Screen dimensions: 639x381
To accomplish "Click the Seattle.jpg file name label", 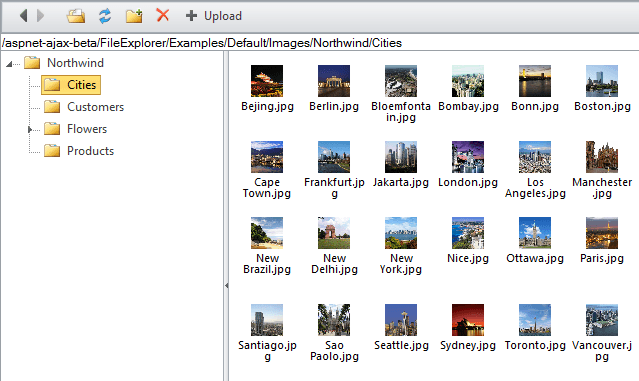I will (x=401, y=346).
